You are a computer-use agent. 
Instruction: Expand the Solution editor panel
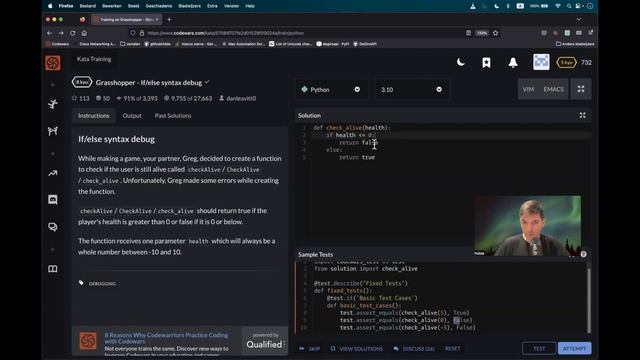click(582, 116)
